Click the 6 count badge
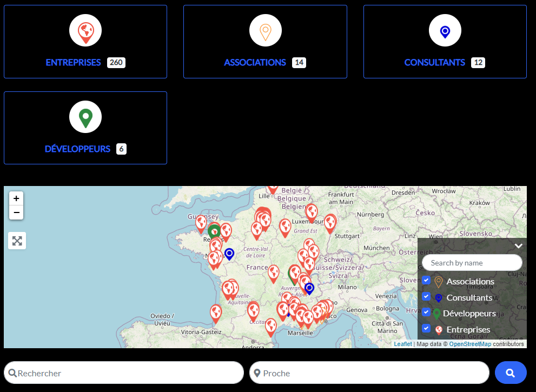The height and width of the screenshot is (392, 536). (121, 149)
